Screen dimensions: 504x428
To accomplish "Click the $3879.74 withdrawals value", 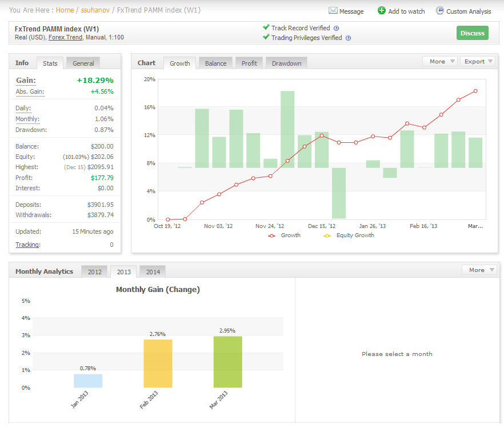I will [x=101, y=215].
